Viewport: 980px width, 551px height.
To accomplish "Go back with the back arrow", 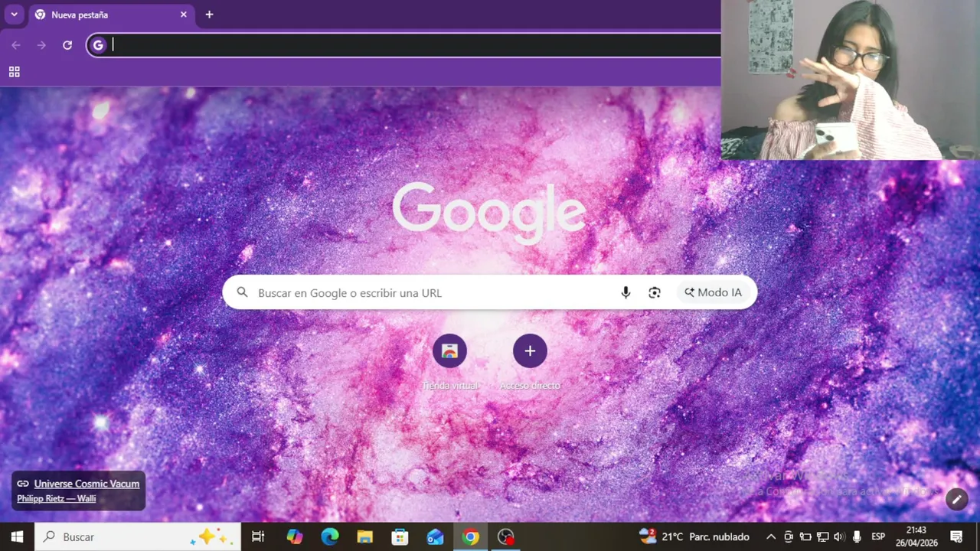I will (x=16, y=45).
